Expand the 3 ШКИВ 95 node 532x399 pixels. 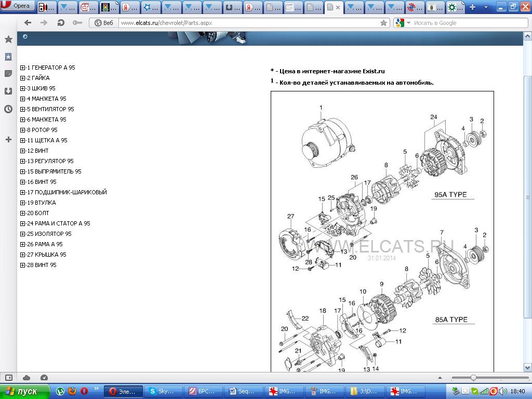click(23, 88)
